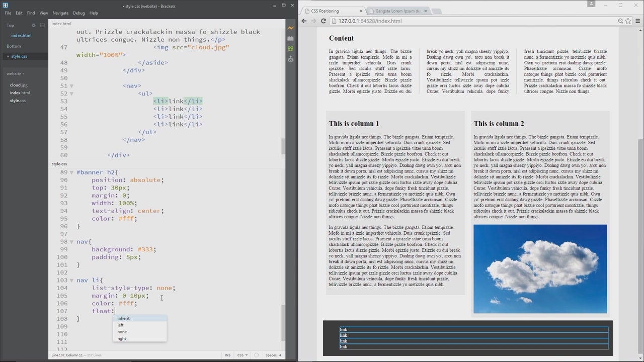
Task: Click the Brackets app logo icon
Action: pos(5,6)
